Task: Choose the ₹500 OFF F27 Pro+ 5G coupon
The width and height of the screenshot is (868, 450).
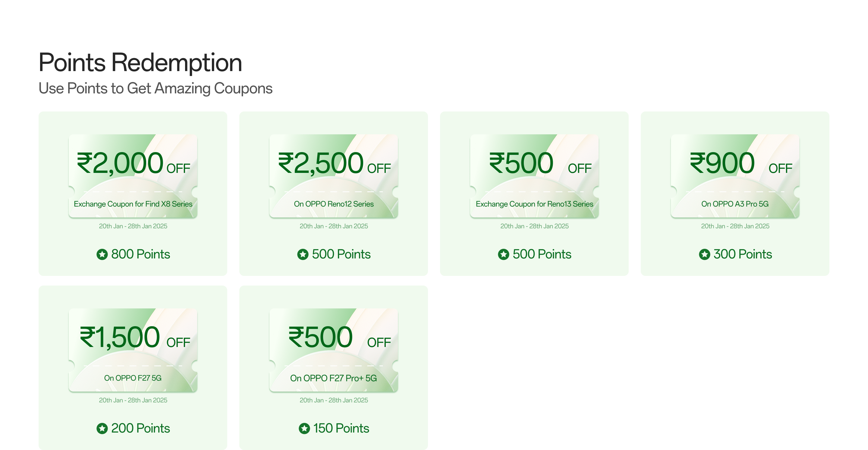Action: coord(334,350)
